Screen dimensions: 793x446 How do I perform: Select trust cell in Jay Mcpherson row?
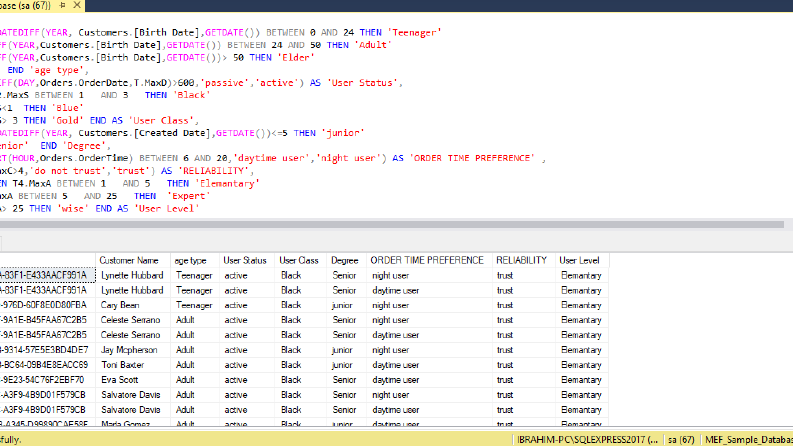(524, 350)
